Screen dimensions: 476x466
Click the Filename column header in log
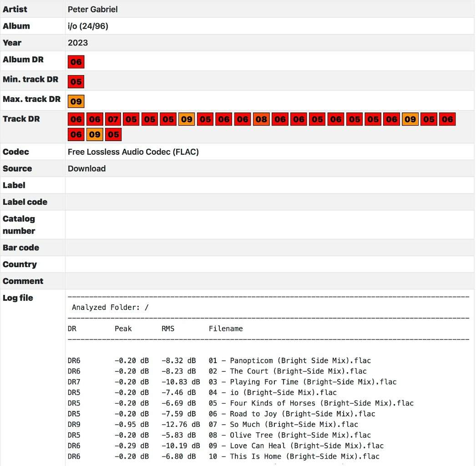point(226,329)
